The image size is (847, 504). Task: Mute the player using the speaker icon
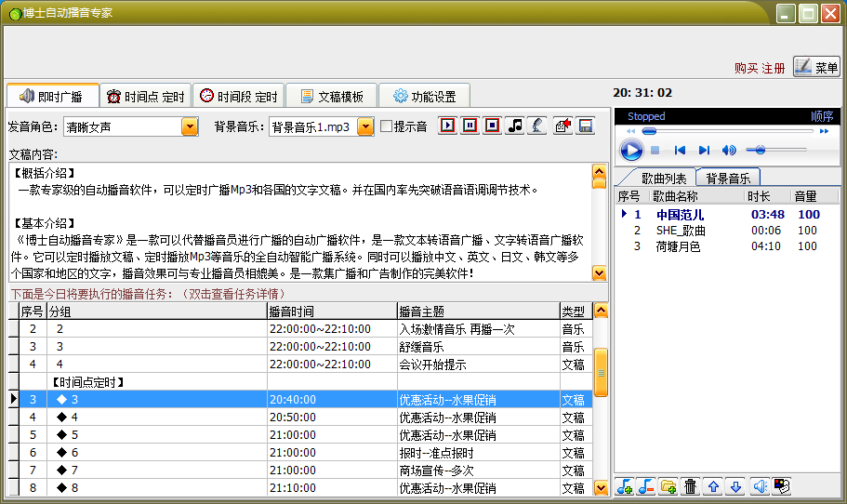[729, 150]
